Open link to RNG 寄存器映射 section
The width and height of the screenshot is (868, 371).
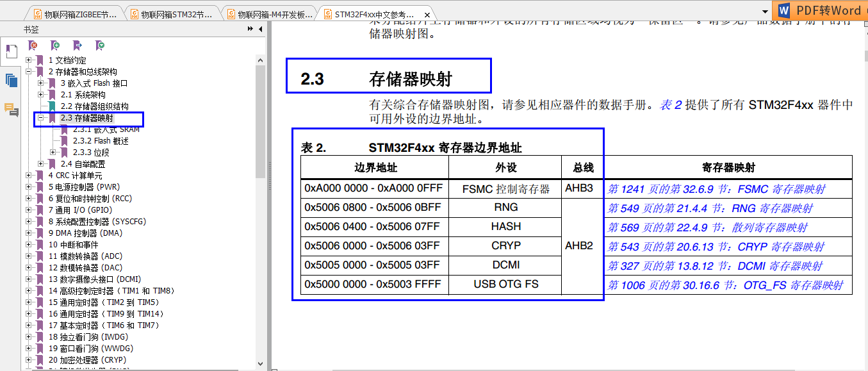click(710, 208)
